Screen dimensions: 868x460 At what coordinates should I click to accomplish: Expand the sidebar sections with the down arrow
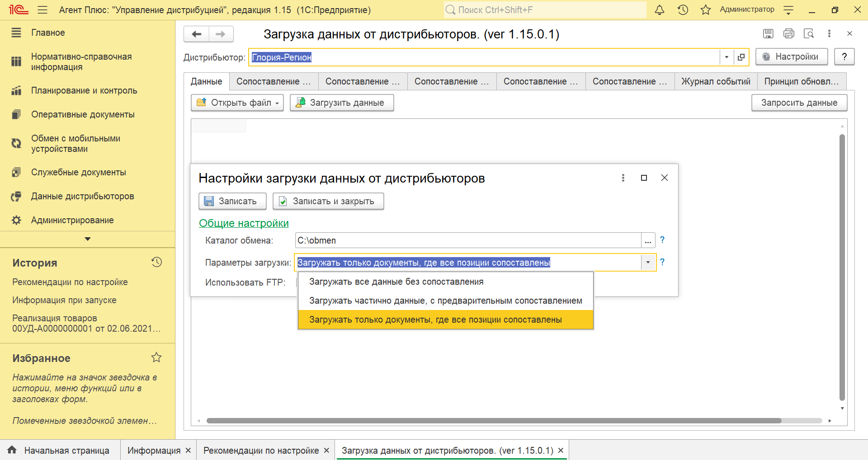(88, 239)
